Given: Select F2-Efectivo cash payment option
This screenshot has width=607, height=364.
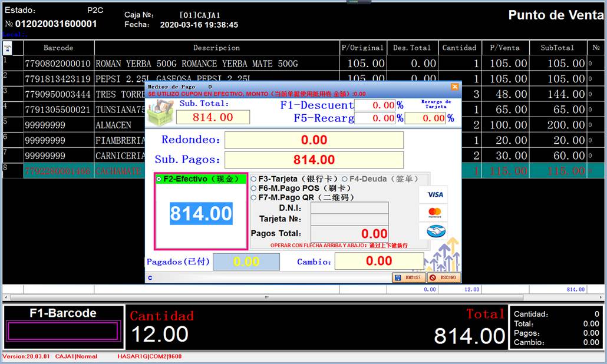Looking at the screenshot, I should pos(159,179).
